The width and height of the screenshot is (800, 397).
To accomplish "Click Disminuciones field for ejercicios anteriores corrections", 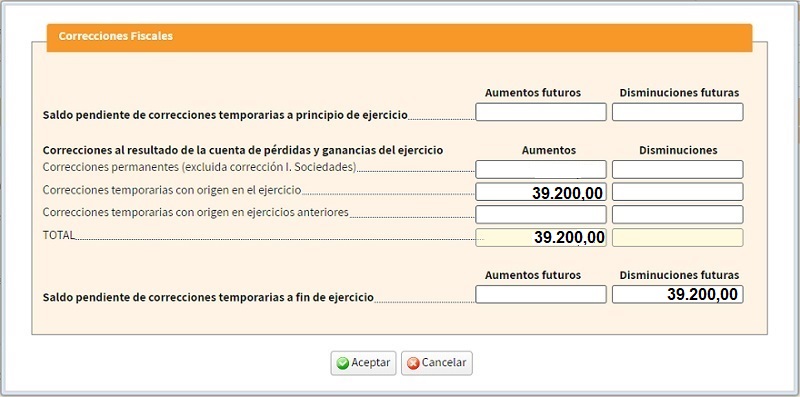I will [678, 214].
